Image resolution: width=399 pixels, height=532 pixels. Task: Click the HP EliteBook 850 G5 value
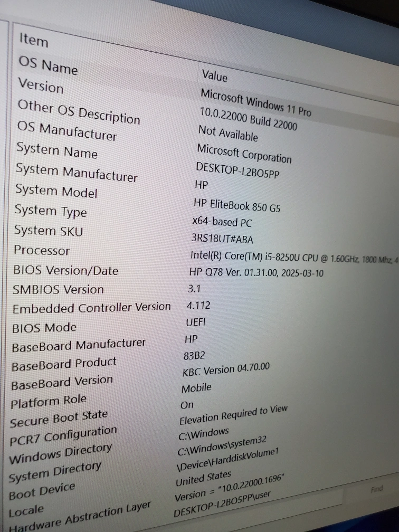point(237,205)
